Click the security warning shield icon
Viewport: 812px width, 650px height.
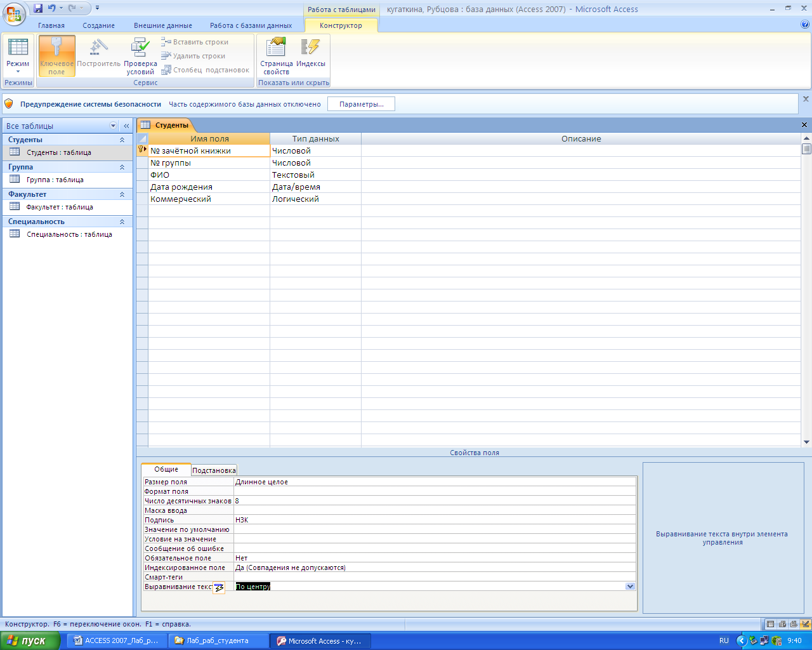[9, 103]
